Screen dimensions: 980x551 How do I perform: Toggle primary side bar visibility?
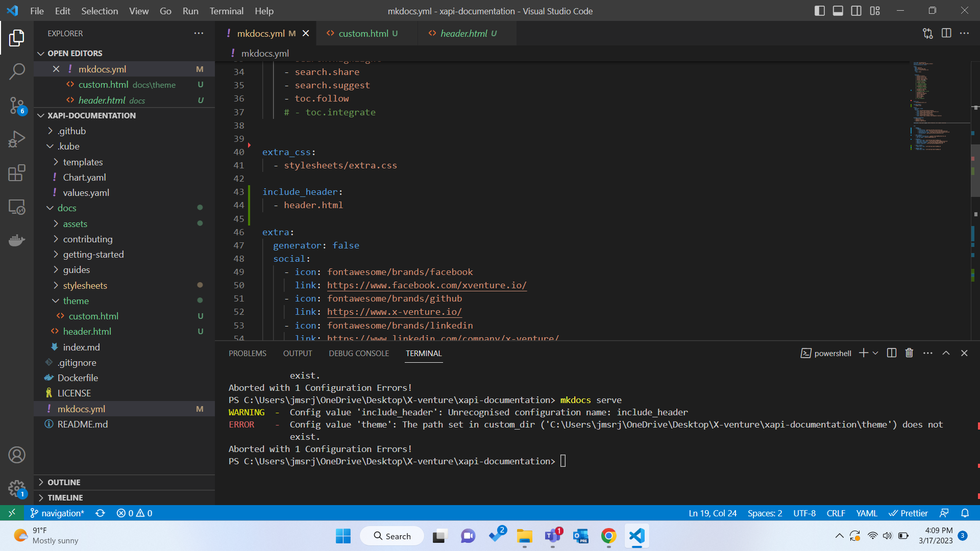coord(820,11)
